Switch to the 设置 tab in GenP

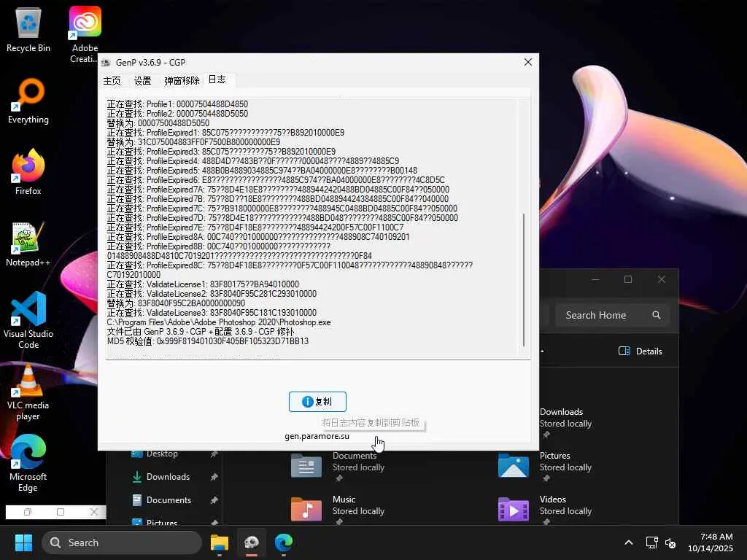(x=142, y=80)
